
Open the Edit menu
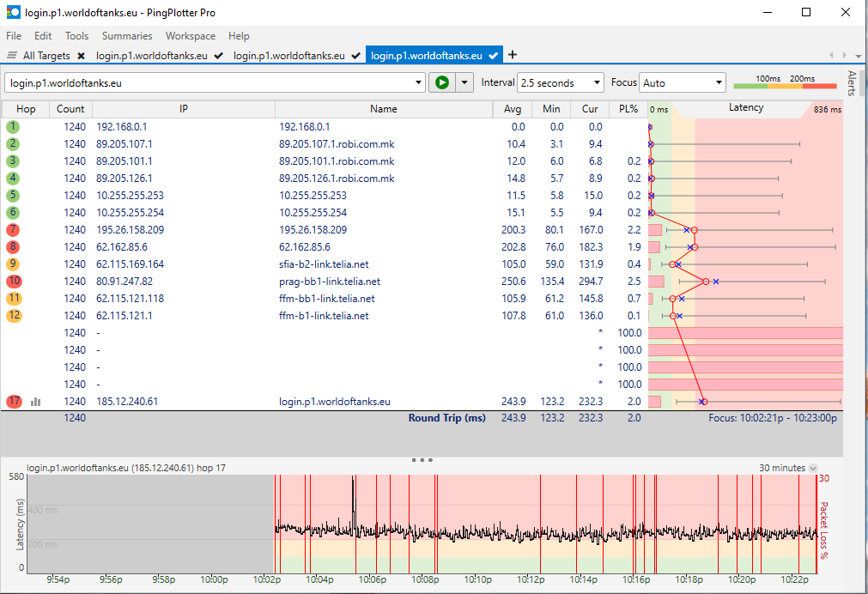pyautogui.click(x=43, y=36)
